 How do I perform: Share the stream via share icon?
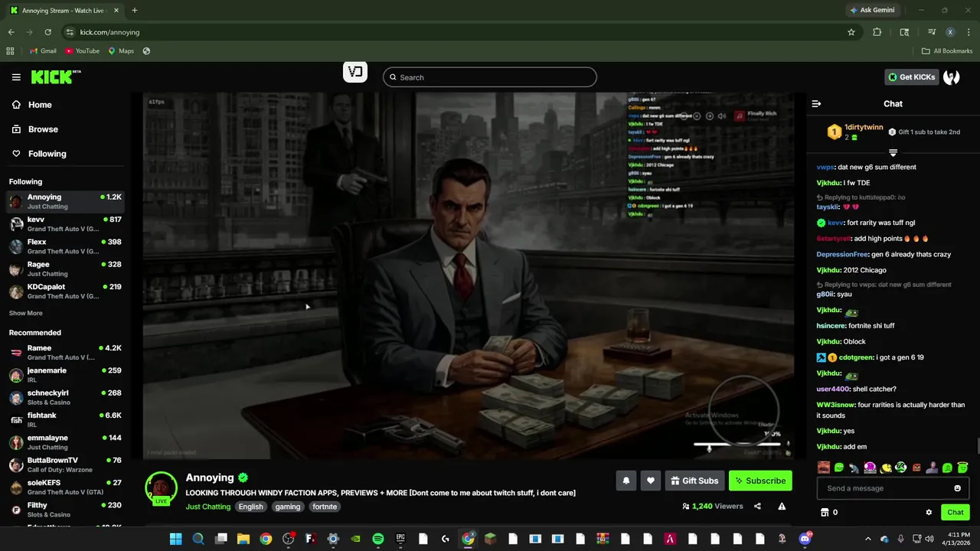pos(757,506)
